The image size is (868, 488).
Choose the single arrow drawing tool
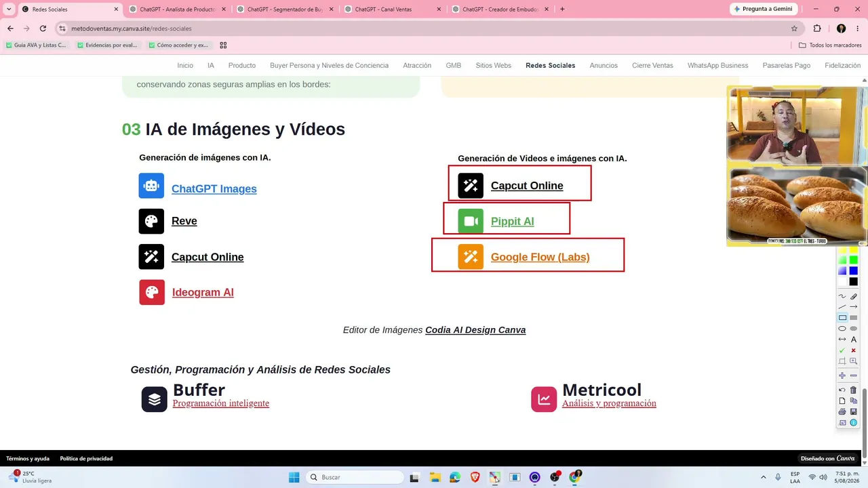854,307
